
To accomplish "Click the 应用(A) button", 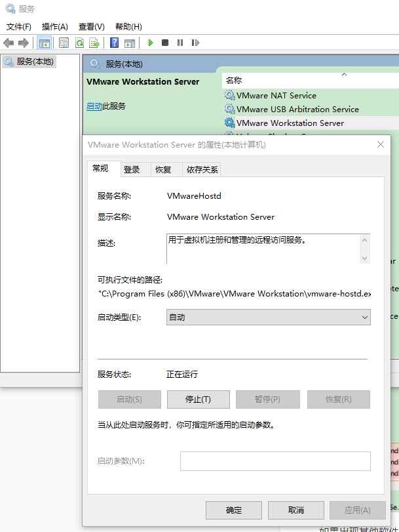I will [358, 510].
